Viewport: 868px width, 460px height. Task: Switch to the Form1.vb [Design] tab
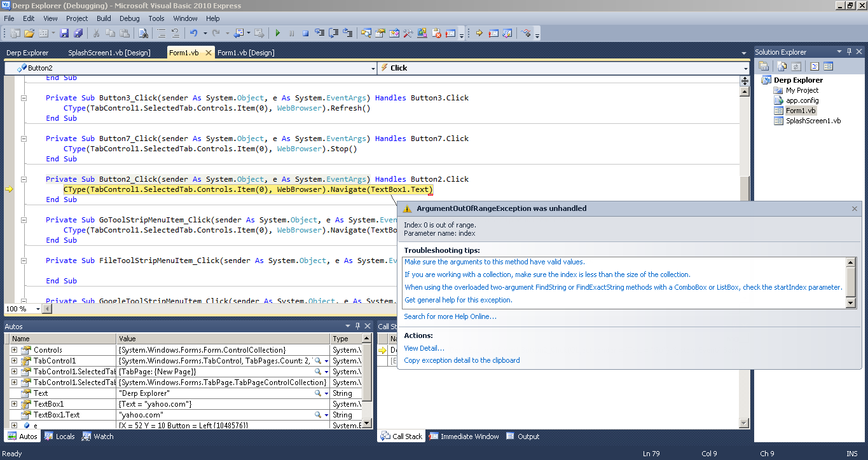pos(246,53)
